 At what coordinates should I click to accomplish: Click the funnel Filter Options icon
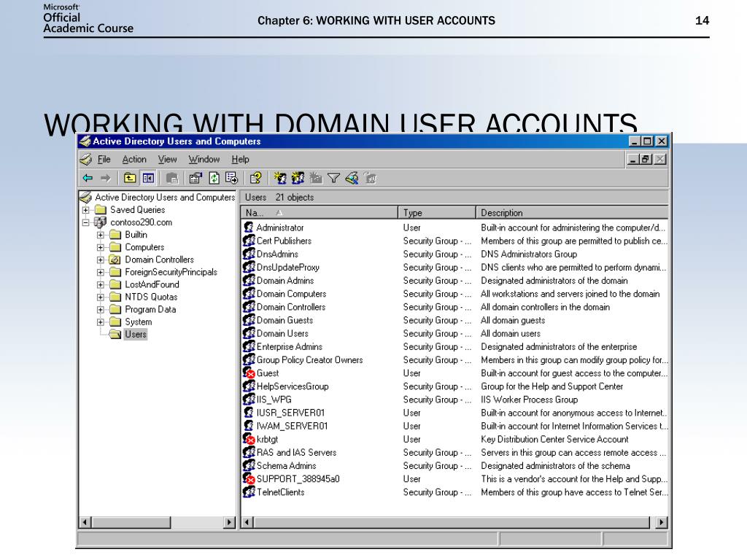click(x=333, y=178)
